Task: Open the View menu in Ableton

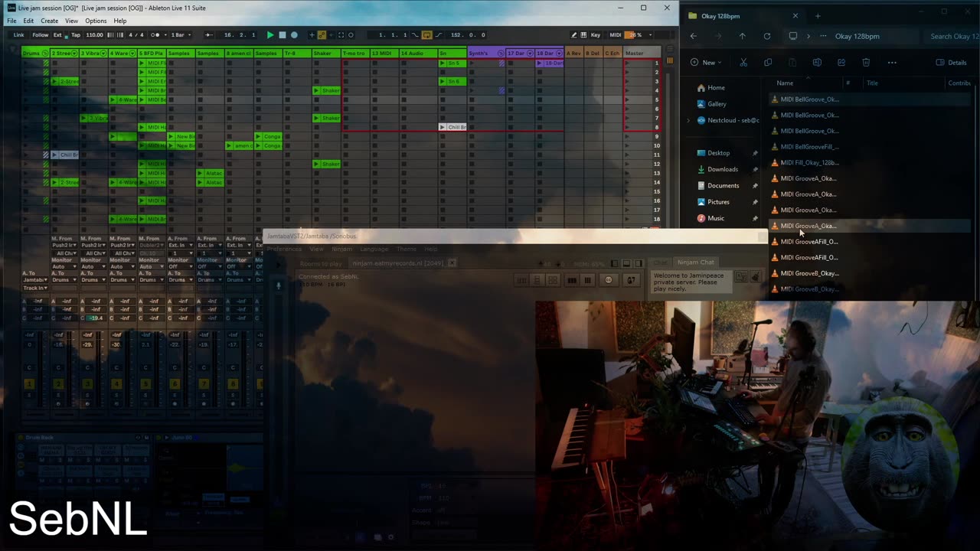Action: 71,21
